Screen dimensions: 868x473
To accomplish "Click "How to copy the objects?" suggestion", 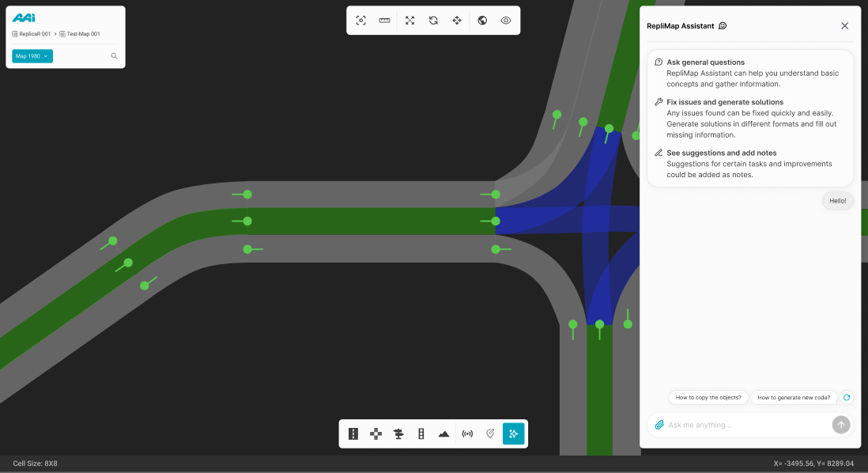I will 708,398.
